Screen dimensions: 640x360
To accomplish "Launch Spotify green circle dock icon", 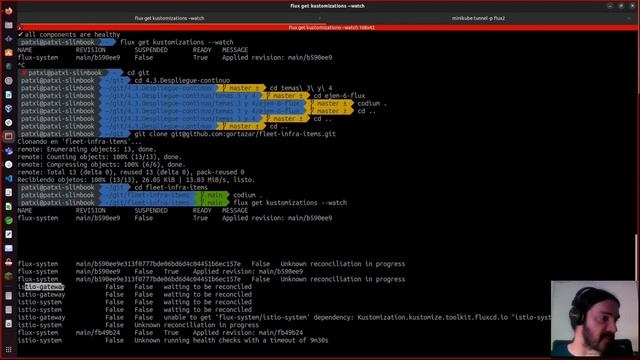I will pos(9,220).
